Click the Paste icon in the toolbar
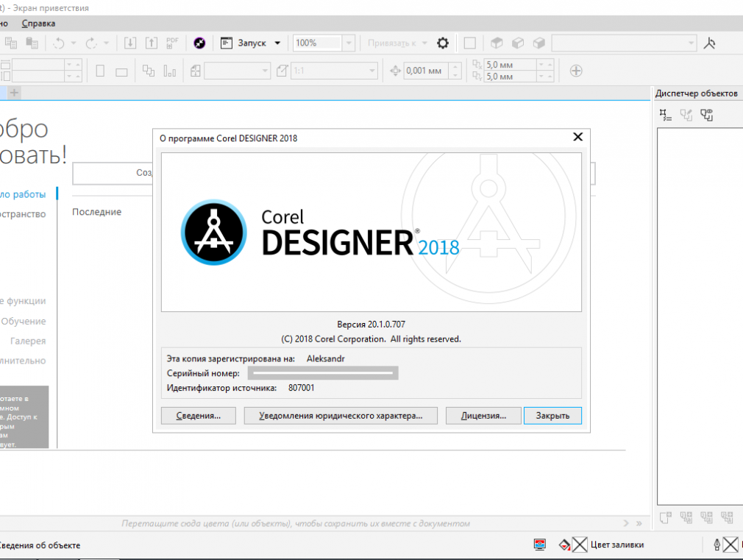 (32, 43)
